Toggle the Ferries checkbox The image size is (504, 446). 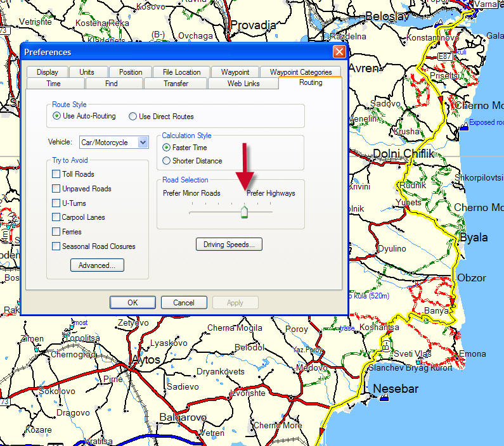56,232
